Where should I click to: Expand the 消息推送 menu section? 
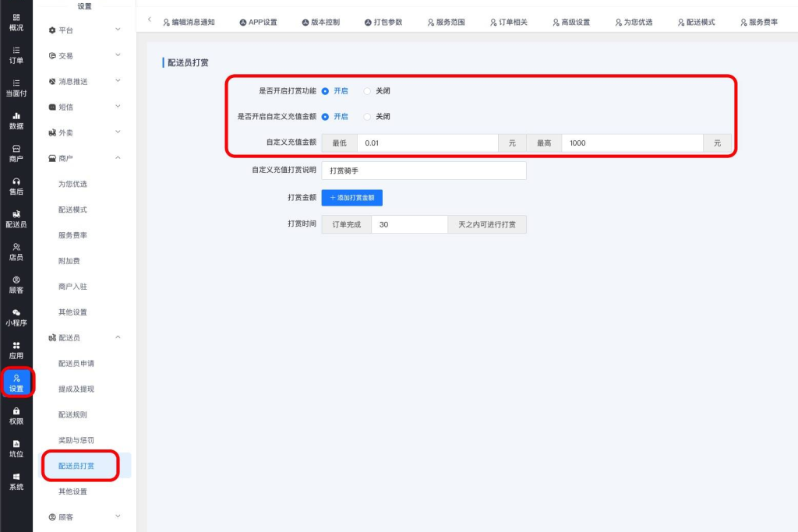coord(84,81)
